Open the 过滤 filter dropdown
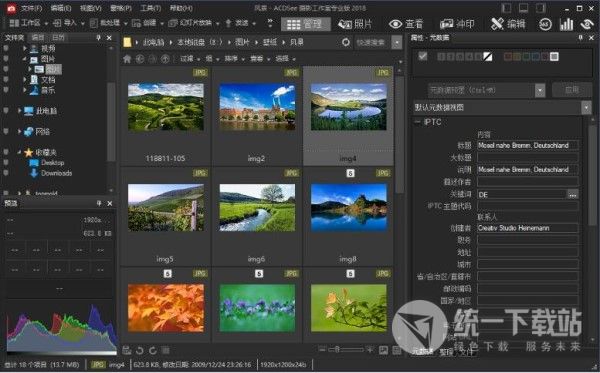Screen dimensions: 600x373 [x=189, y=59]
